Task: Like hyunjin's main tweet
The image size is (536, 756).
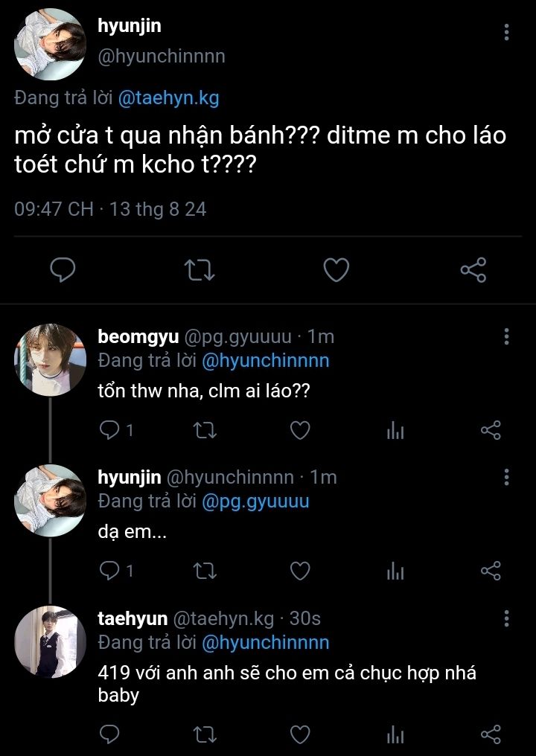Action: point(336,270)
